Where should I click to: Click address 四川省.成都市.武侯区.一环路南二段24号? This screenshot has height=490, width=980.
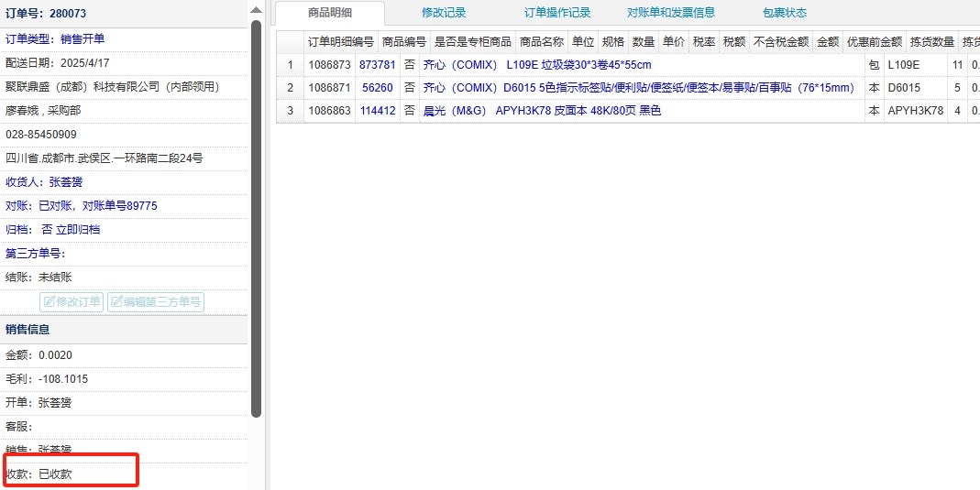tap(105, 158)
